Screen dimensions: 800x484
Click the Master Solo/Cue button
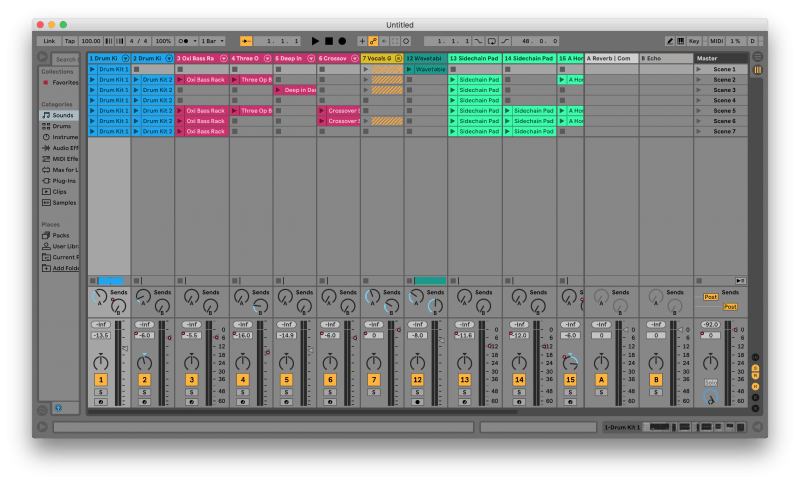point(711,382)
